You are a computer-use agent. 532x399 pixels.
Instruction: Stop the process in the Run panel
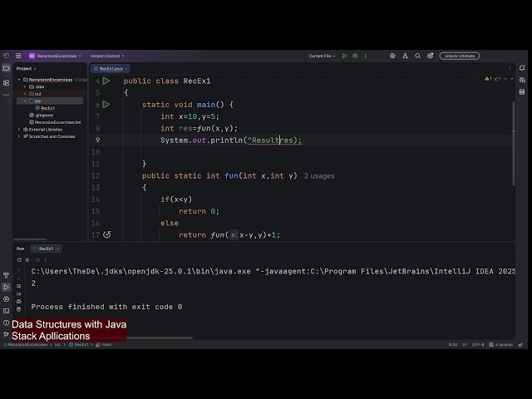tap(27, 260)
